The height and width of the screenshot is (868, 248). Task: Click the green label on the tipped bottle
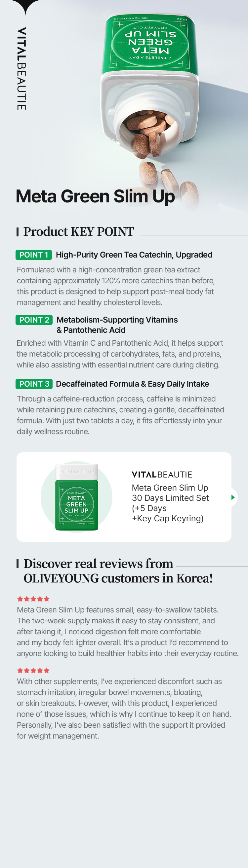(x=150, y=42)
